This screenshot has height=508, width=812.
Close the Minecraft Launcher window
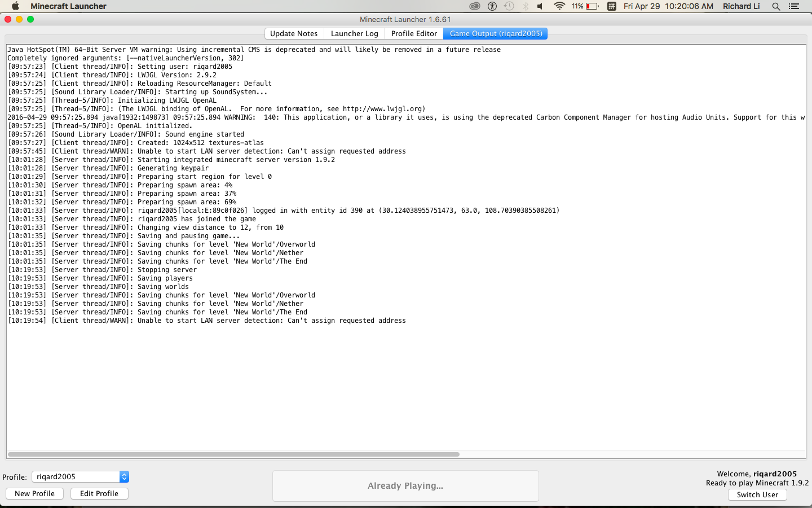coord(8,19)
